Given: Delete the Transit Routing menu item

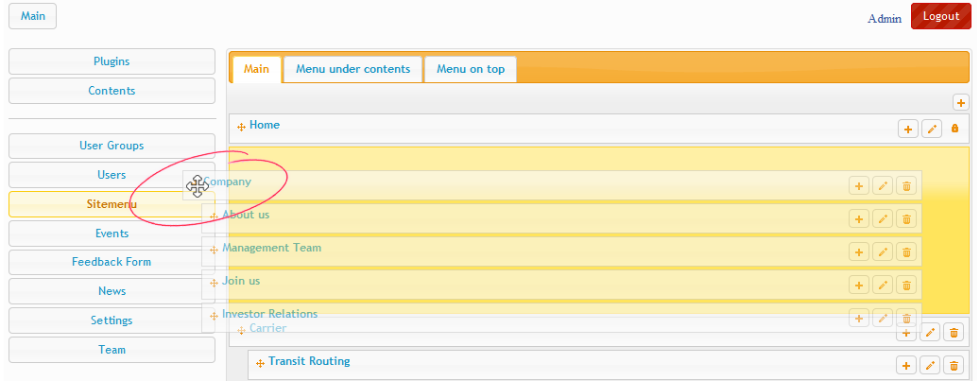Looking at the screenshot, I should pos(954,365).
